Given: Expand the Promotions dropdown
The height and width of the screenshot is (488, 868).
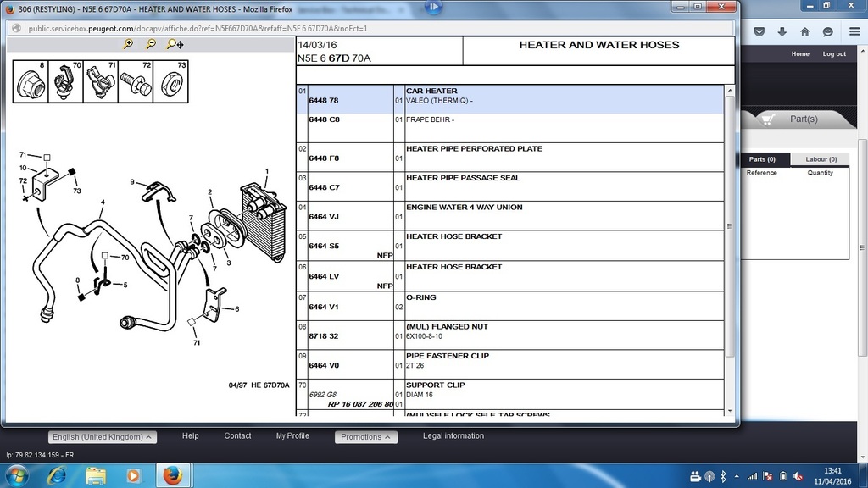Looking at the screenshot, I should (365, 437).
